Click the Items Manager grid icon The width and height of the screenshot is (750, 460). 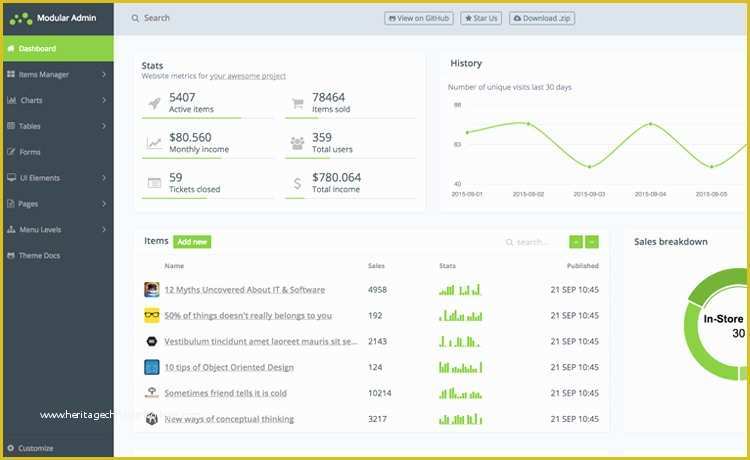coord(11,74)
